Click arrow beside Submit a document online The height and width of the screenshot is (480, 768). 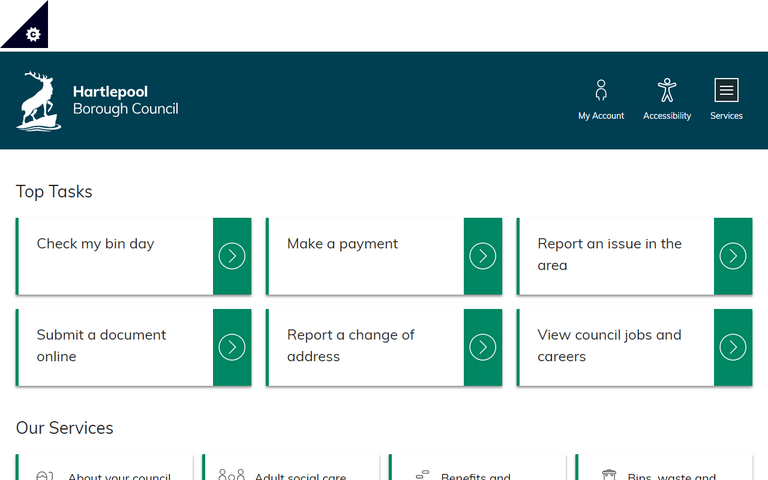point(232,347)
